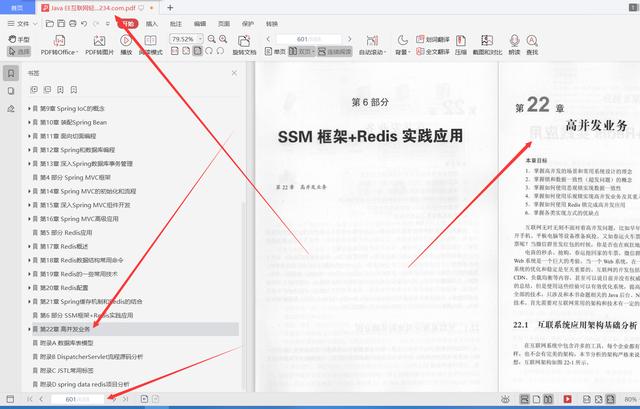Toggle 双页 two-page view
This screenshot has height=409, width=640.
[302, 51]
